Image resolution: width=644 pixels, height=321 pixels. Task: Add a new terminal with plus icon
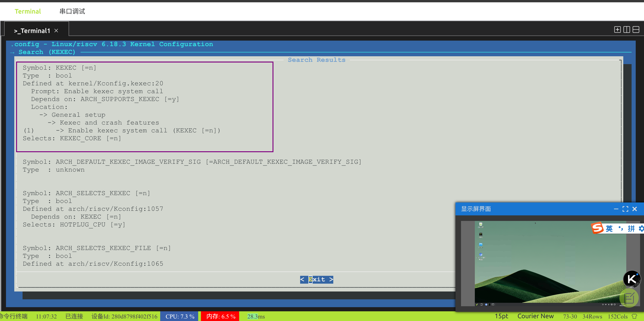617,30
